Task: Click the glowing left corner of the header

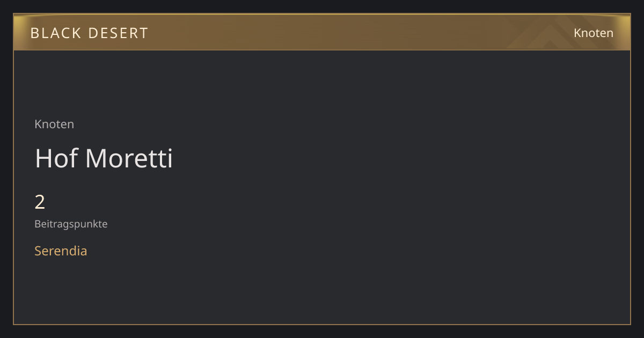Action: [x=20, y=32]
